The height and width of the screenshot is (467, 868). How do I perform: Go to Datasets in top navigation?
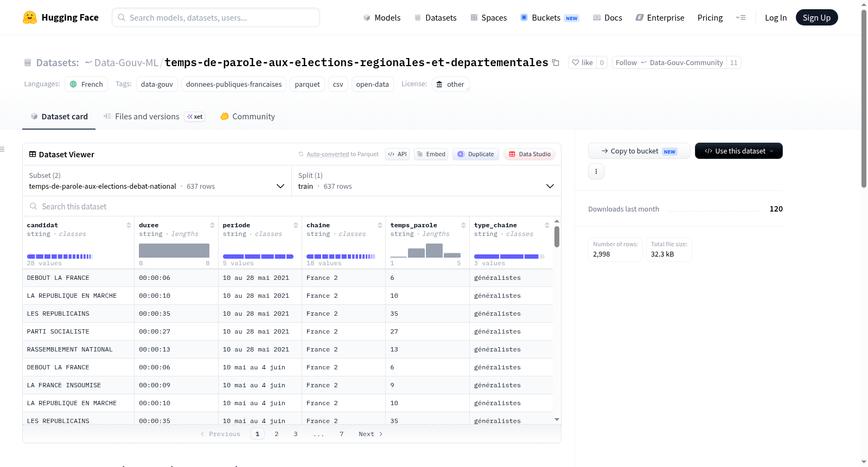click(x=435, y=17)
